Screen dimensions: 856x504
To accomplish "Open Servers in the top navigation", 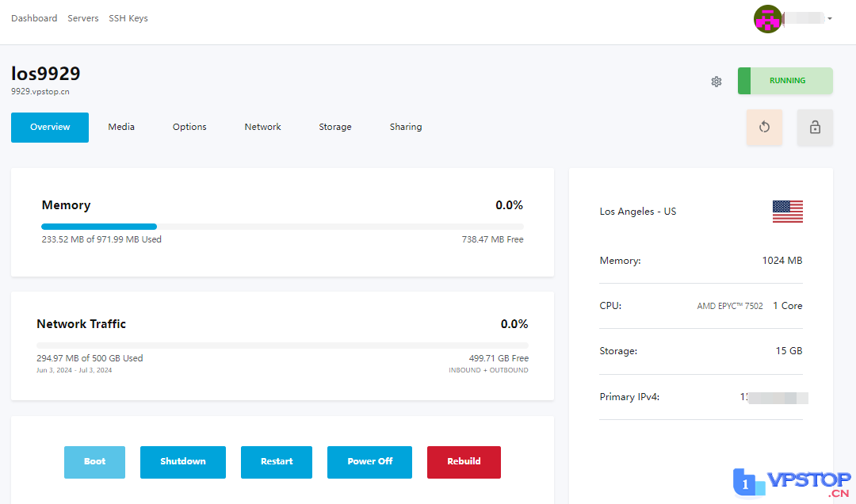I will pyautogui.click(x=83, y=18).
